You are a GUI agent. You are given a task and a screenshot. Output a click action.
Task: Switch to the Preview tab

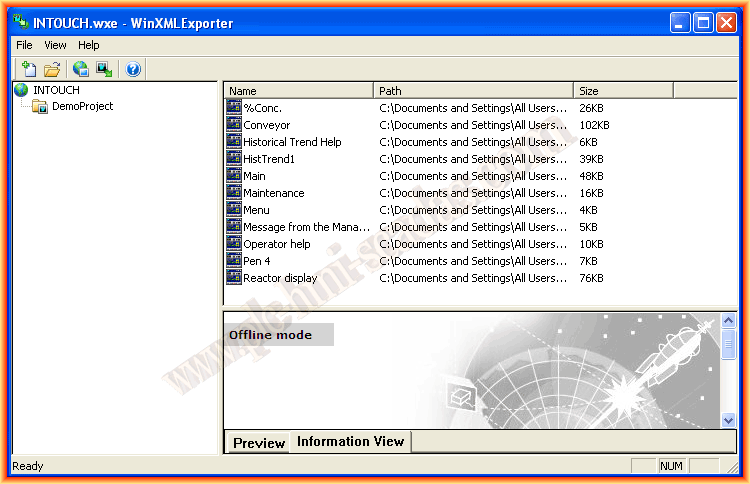tap(259, 443)
